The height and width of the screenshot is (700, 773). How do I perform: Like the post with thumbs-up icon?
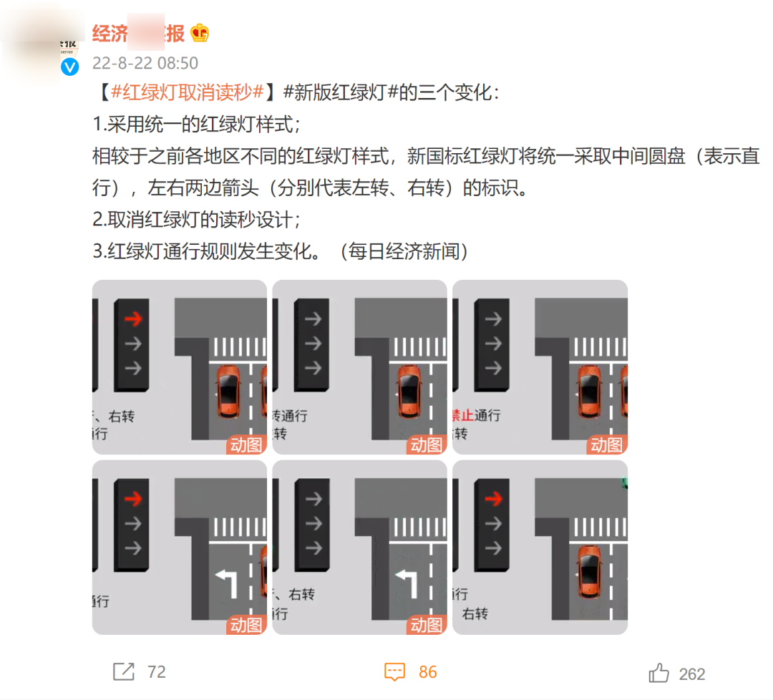click(x=658, y=673)
